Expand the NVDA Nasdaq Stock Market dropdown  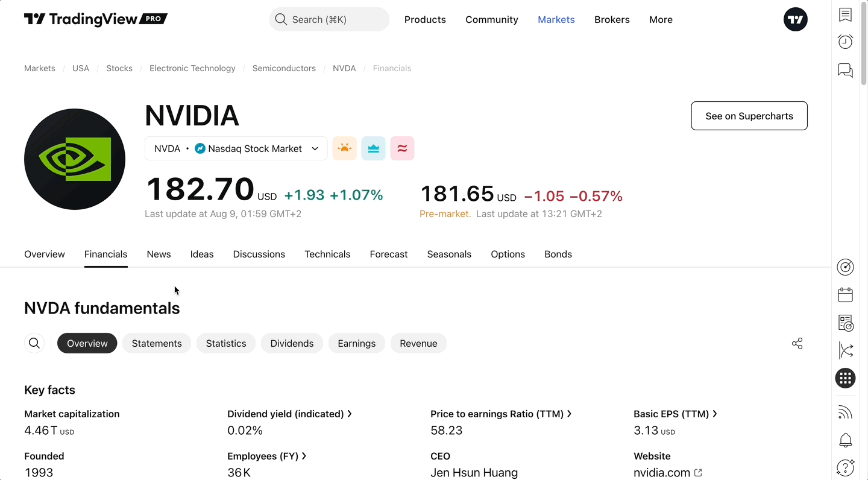[x=236, y=148]
